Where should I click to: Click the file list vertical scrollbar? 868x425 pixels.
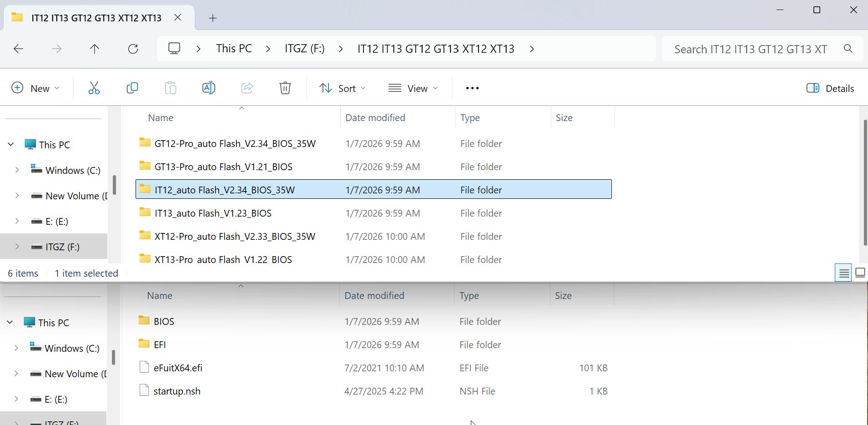(x=865, y=182)
